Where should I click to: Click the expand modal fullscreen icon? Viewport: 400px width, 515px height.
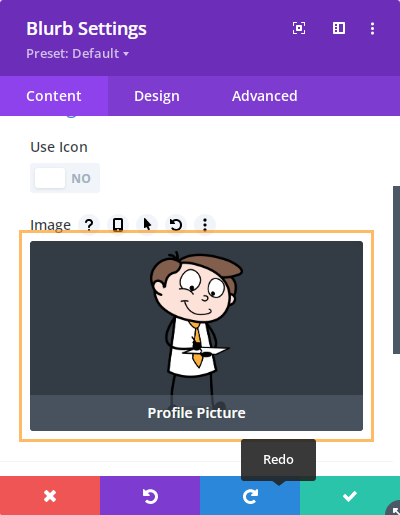(x=299, y=28)
